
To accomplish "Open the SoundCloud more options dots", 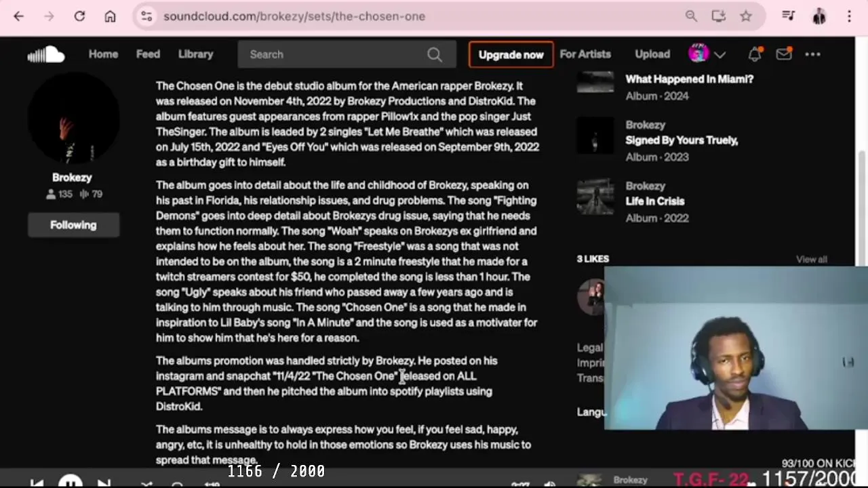I will (x=812, y=54).
